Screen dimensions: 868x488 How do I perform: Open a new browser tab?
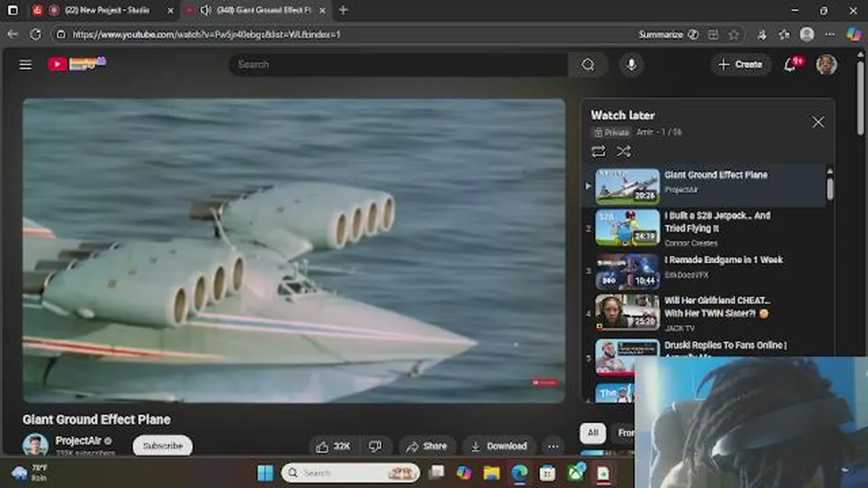coord(343,10)
